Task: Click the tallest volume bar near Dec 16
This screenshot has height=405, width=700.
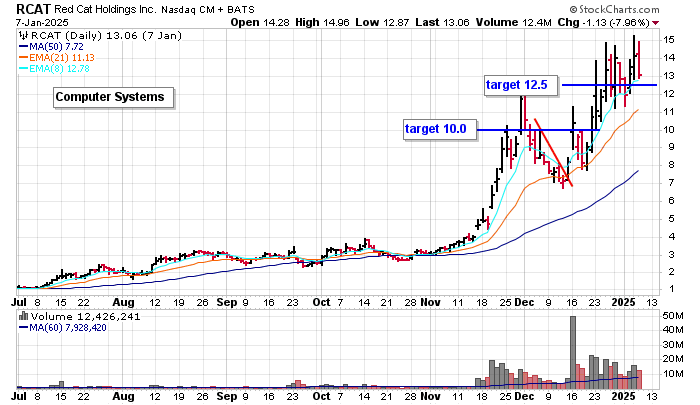Action: (x=573, y=352)
